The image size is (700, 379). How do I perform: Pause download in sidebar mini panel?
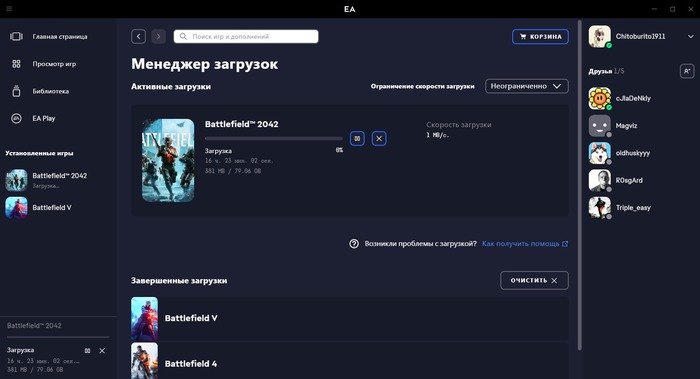coord(88,351)
